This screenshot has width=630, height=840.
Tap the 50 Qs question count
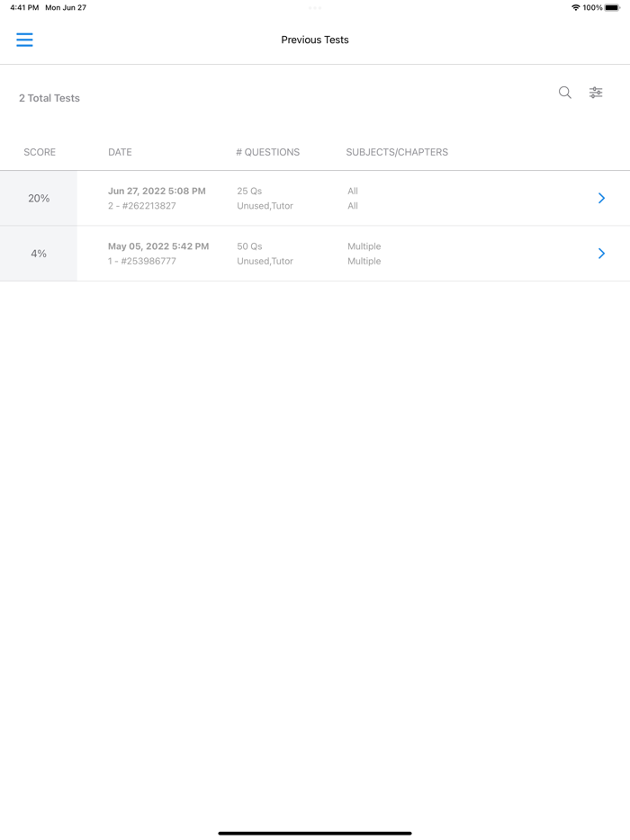249,246
